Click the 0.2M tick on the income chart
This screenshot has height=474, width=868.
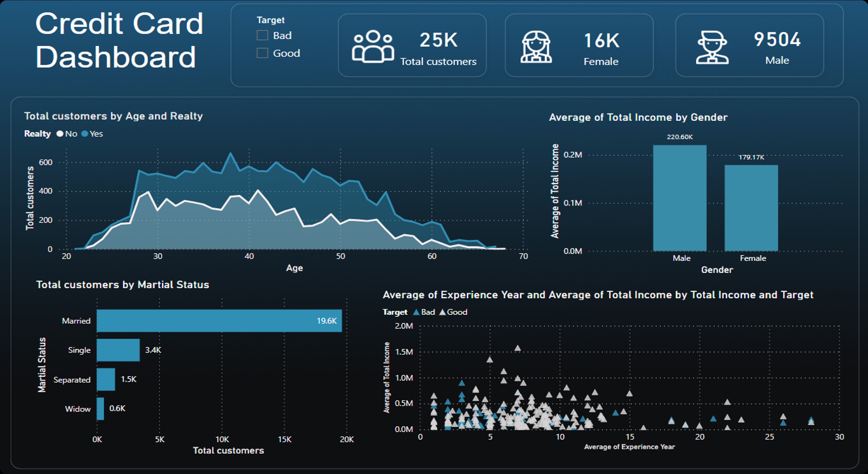(573, 155)
